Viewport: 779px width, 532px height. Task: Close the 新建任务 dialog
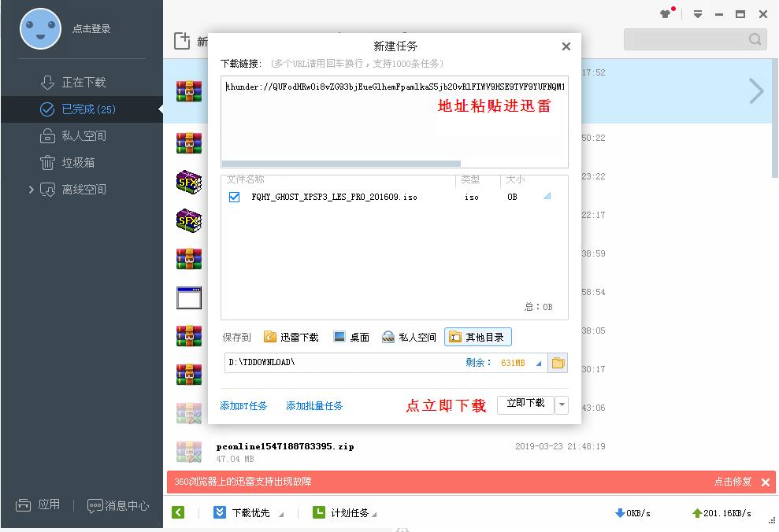point(566,46)
